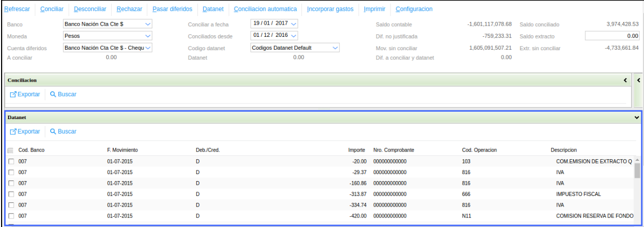Check the IMPUESTO FISCAL row checkbox
The width and height of the screenshot is (644, 227).
pyautogui.click(x=11, y=194)
